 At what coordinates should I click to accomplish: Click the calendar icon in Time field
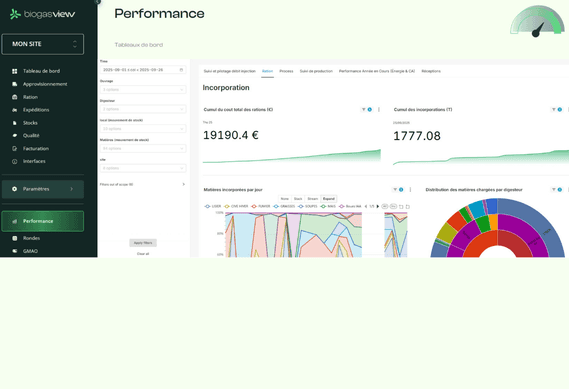click(x=181, y=70)
